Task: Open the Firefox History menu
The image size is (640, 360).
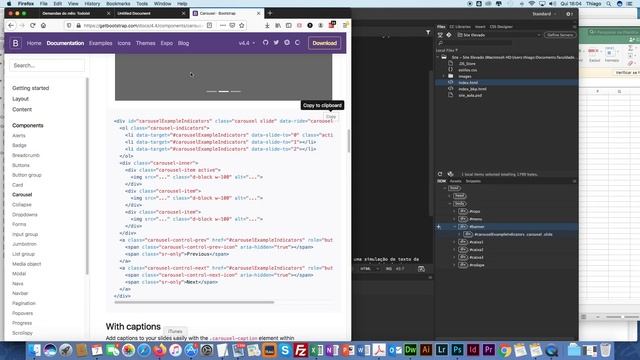Action: click(x=92, y=4)
